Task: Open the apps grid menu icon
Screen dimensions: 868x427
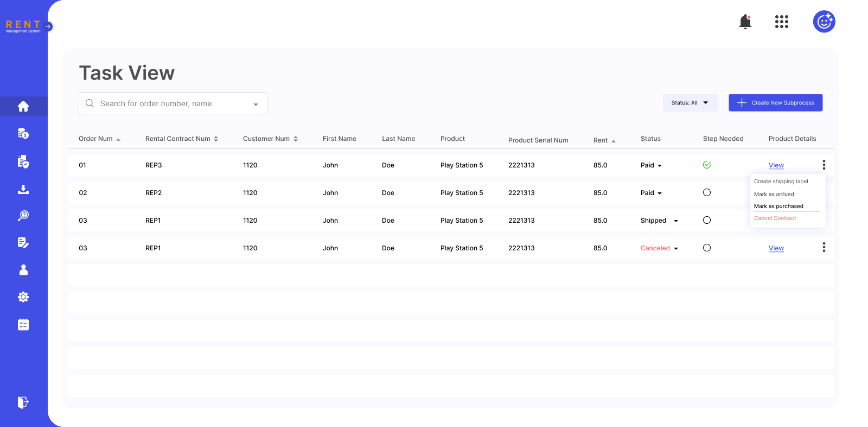Action: [781, 22]
